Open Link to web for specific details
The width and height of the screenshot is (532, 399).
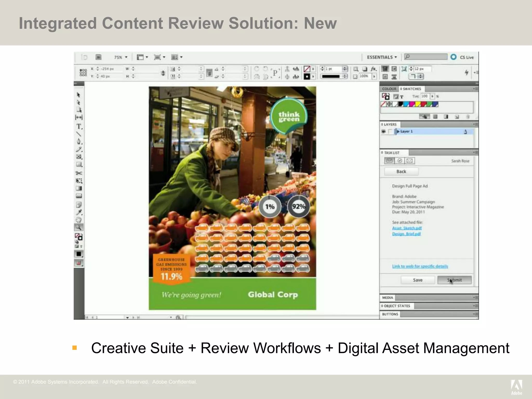420,266
